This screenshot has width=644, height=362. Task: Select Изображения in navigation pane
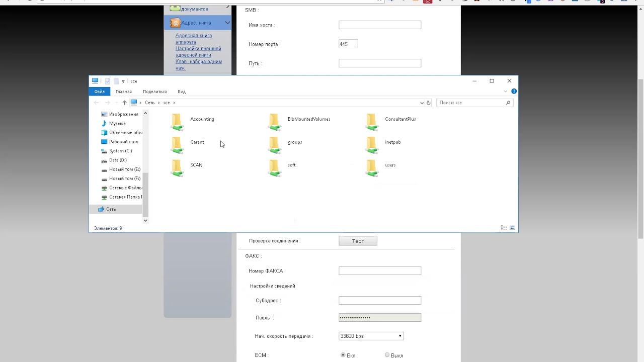point(120,114)
